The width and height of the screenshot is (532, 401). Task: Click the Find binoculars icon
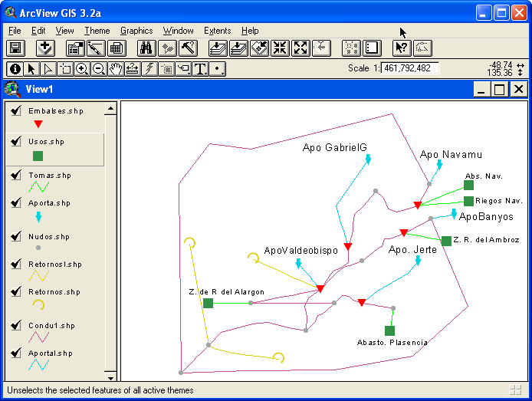pyautogui.click(x=146, y=48)
